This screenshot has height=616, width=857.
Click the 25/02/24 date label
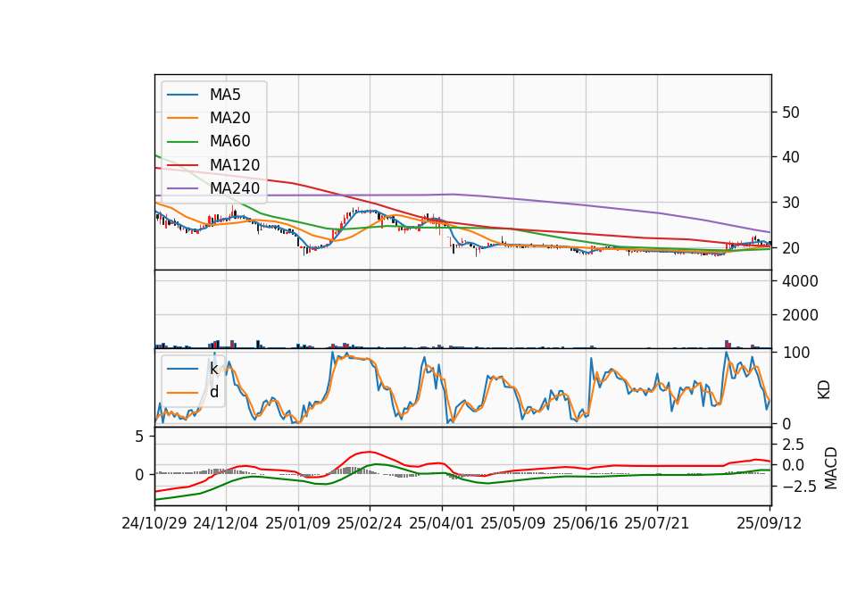pyautogui.click(x=370, y=524)
